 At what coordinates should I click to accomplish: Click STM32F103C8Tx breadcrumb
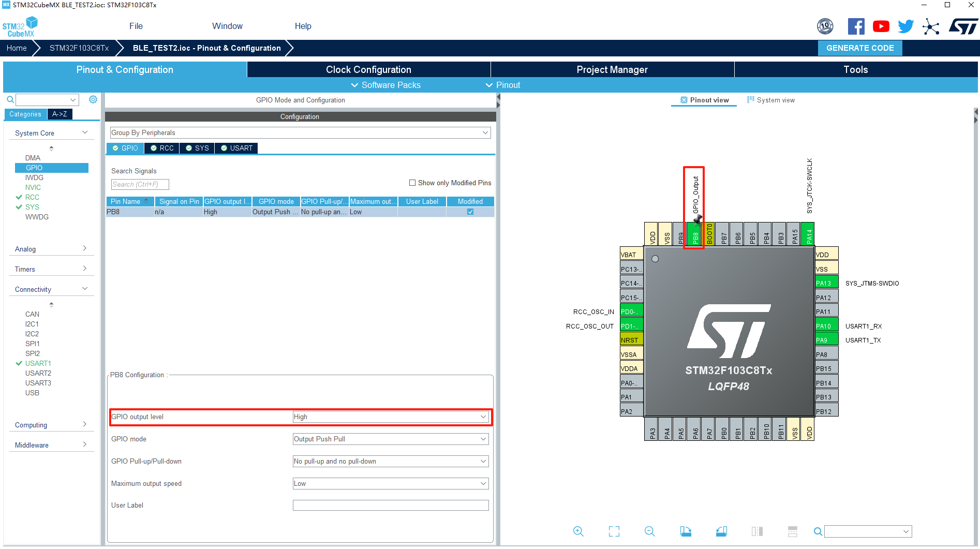[x=79, y=48]
